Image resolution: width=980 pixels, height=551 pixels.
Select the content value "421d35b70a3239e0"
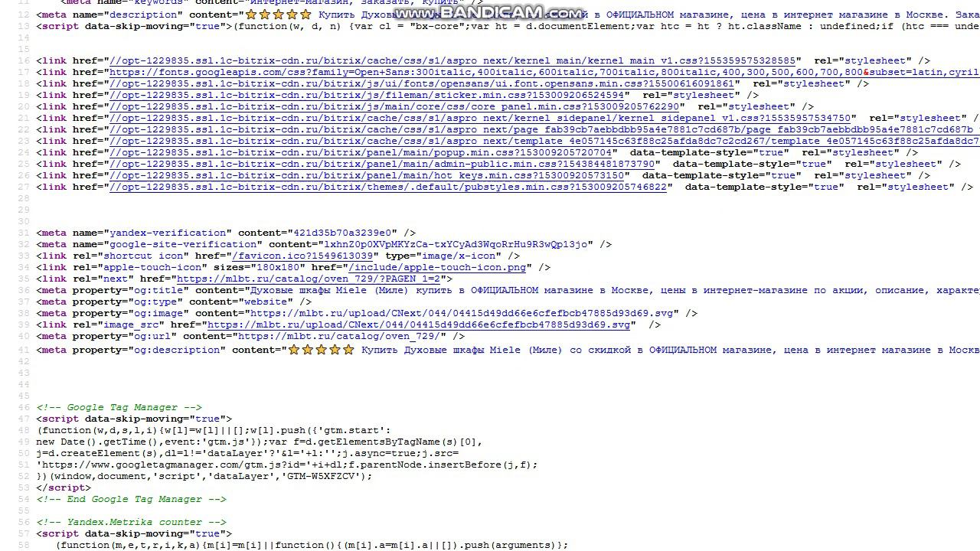(343, 233)
